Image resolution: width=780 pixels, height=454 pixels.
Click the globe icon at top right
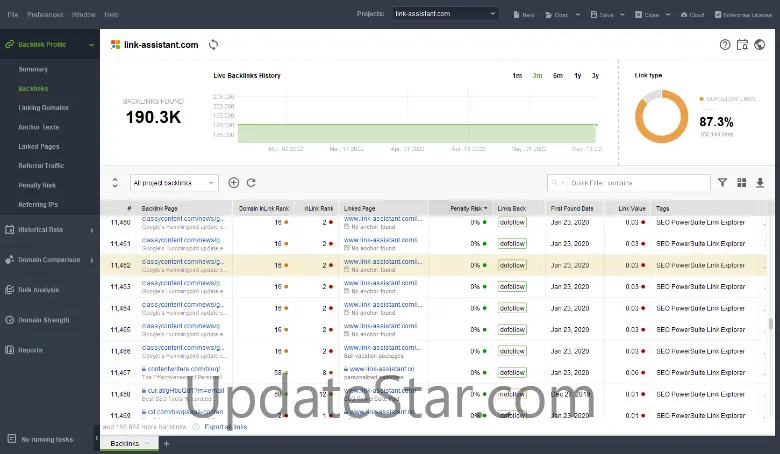[x=760, y=45]
